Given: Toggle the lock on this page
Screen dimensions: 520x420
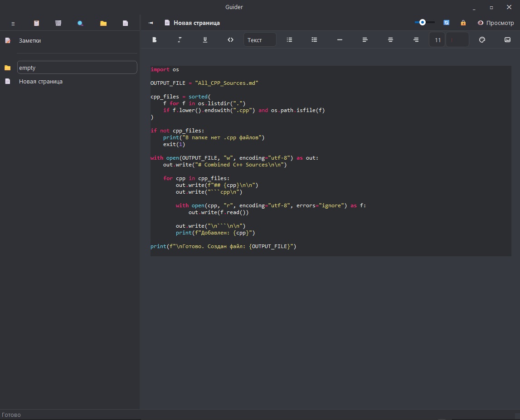Looking at the screenshot, I should [x=463, y=23].
